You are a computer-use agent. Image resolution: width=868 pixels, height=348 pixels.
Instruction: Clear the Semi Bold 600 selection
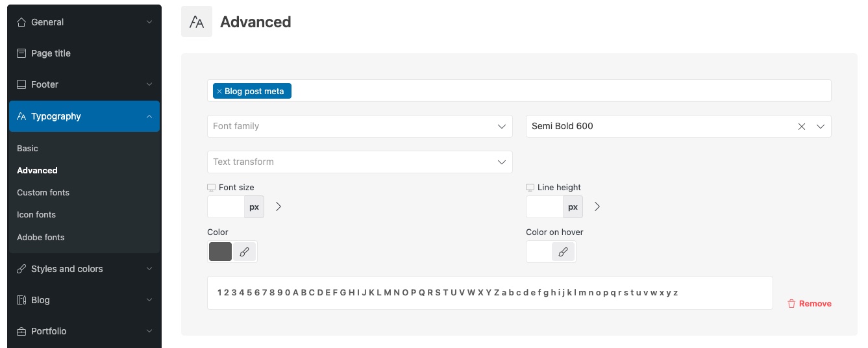point(802,127)
